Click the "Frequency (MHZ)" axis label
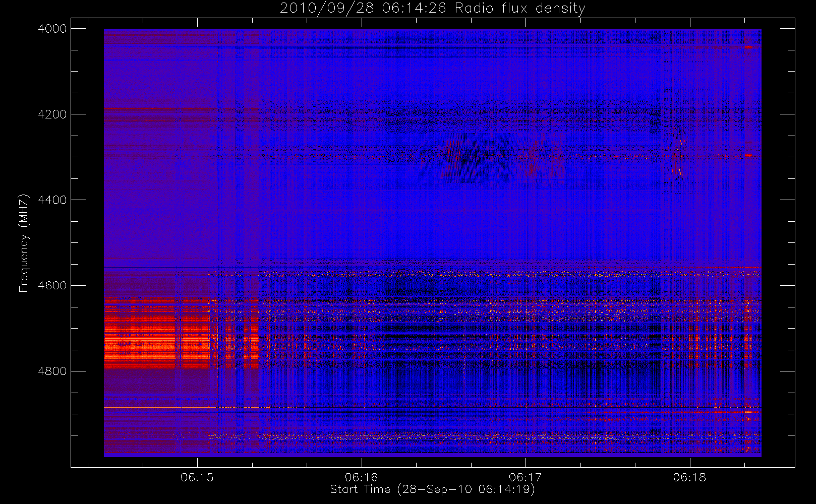The height and width of the screenshot is (504, 816). click(x=24, y=243)
